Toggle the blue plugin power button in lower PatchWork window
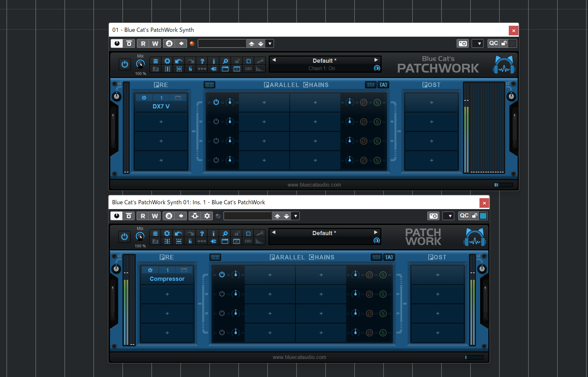This screenshot has width=588, height=377. [124, 237]
